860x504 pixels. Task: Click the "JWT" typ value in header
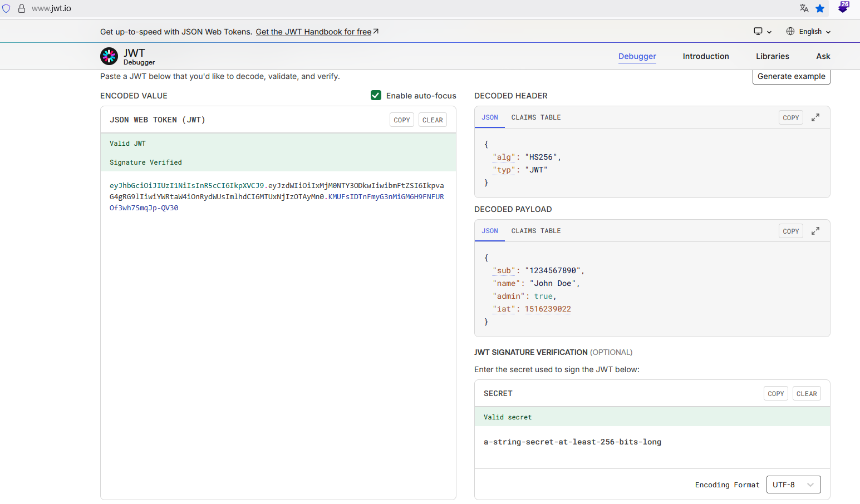(x=537, y=170)
